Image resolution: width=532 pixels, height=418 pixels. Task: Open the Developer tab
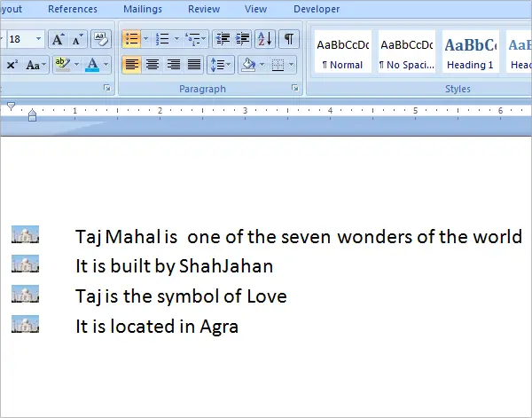click(317, 9)
